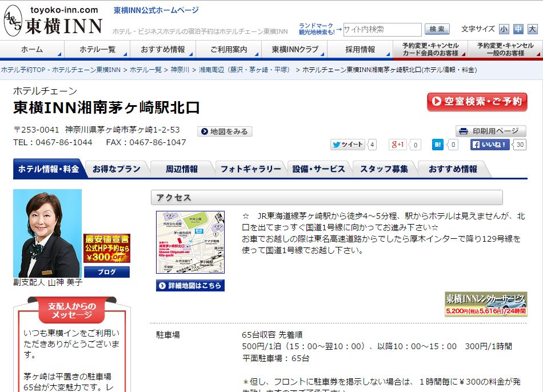
Task: Open the おすすめ情報 top navigation menu
Action: tap(163, 50)
